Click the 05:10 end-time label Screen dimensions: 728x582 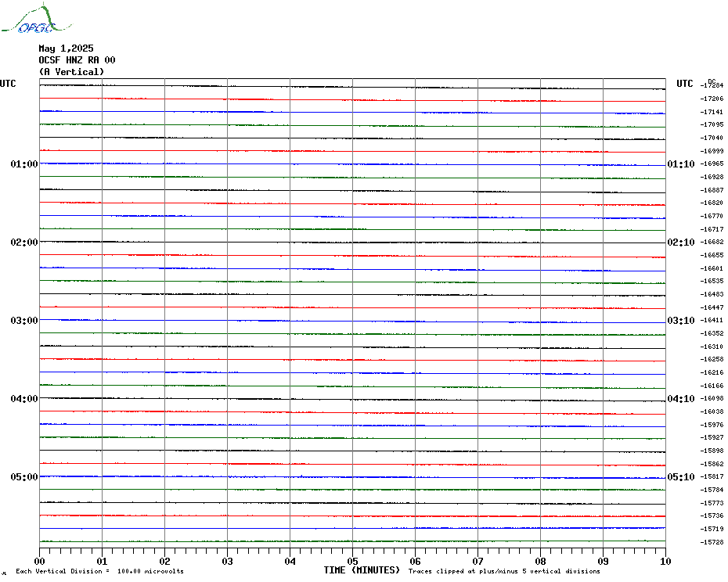click(x=681, y=476)
